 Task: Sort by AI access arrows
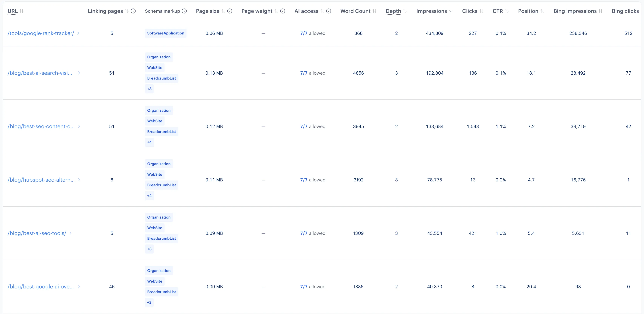click(x=322, y=11)
